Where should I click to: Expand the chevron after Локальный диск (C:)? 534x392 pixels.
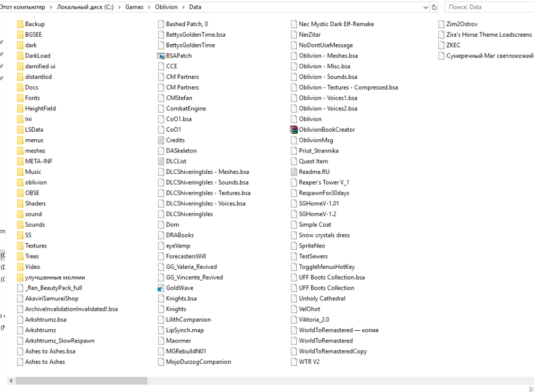pyautogui.click(x=119, y=7)
